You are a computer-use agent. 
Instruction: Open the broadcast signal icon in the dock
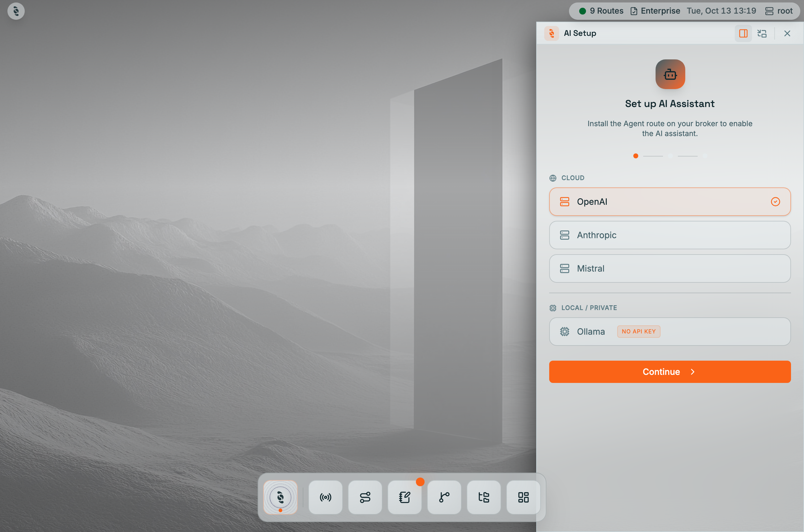click(325, 497)
